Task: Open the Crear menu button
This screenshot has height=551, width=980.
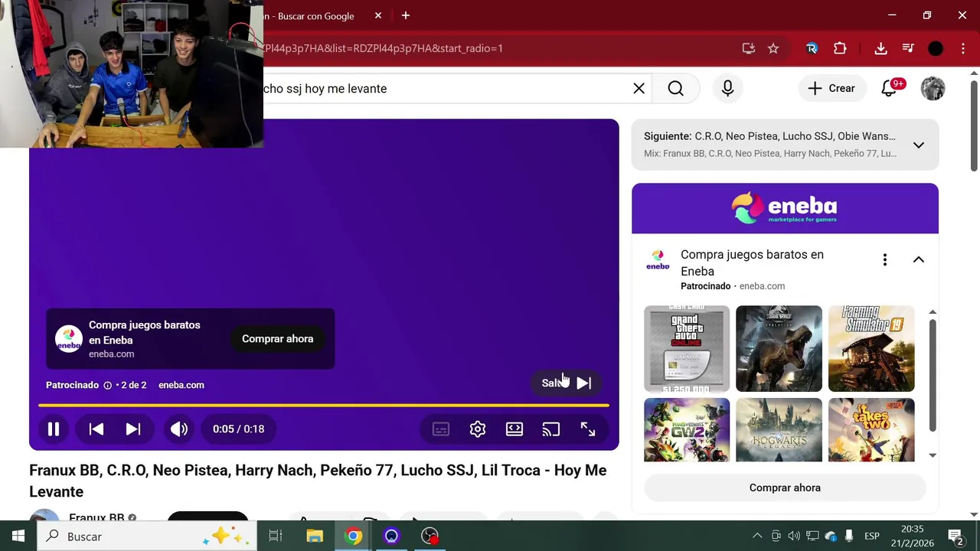Action: click(x=832, y=89)
